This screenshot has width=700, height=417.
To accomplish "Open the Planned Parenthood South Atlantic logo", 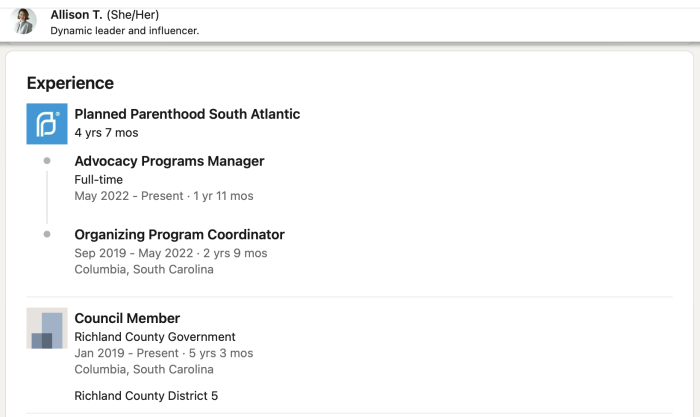I will [47, 124].
